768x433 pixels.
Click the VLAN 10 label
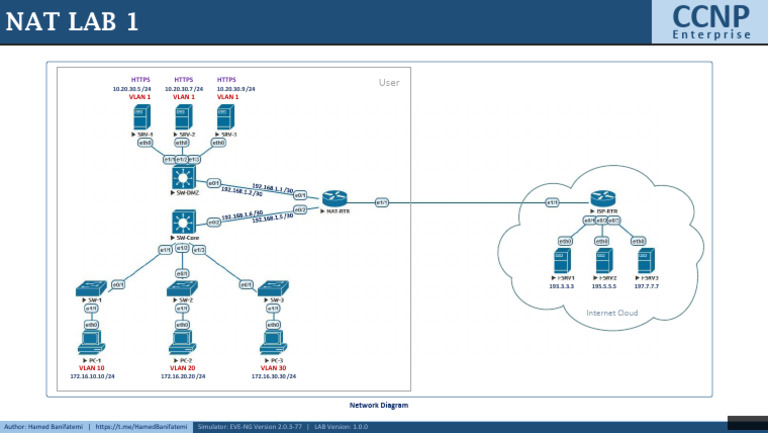pos(92,368)
